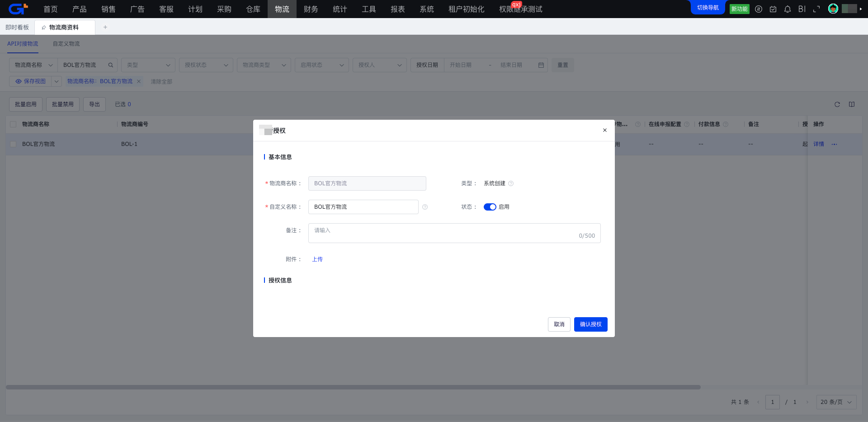The height and width of the screenshot is (422, 868).
Task: Open the 20 条/页 page size dropdown
Action: pos(836,402)
